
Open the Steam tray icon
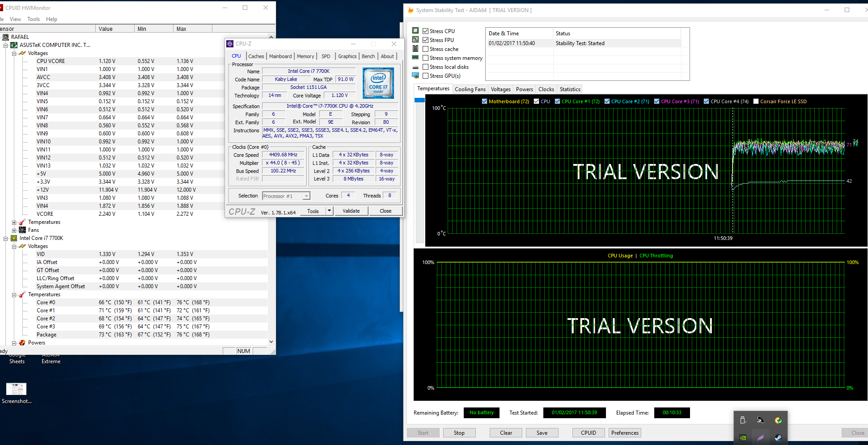[x=779, y=438]
